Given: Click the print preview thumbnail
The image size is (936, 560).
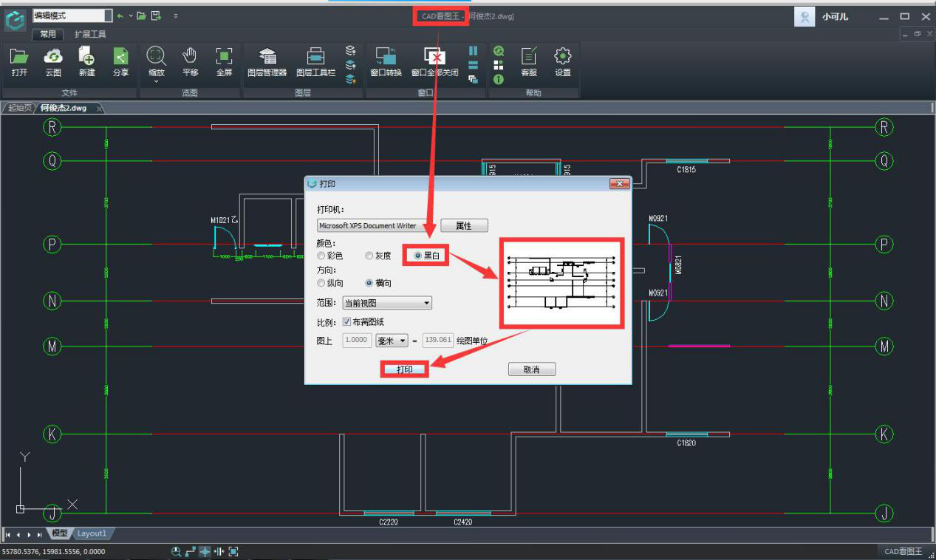Looking at the screenshot, I should (561, 283).
